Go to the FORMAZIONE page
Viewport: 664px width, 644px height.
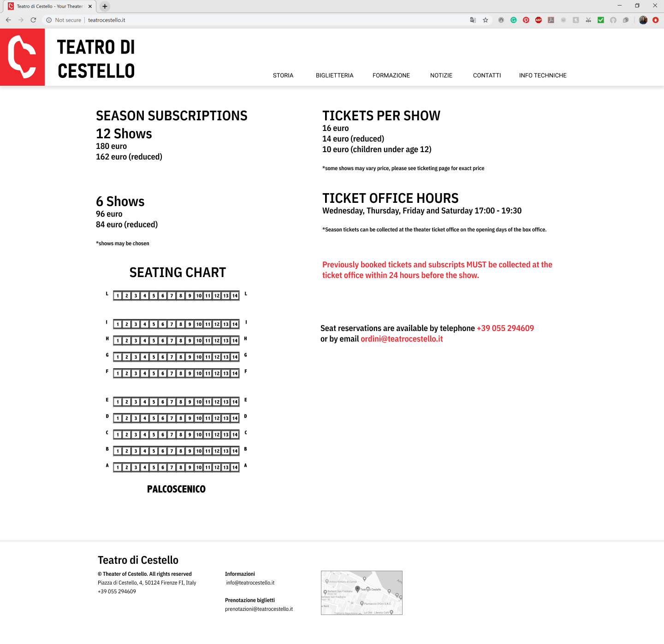(391, 75)
